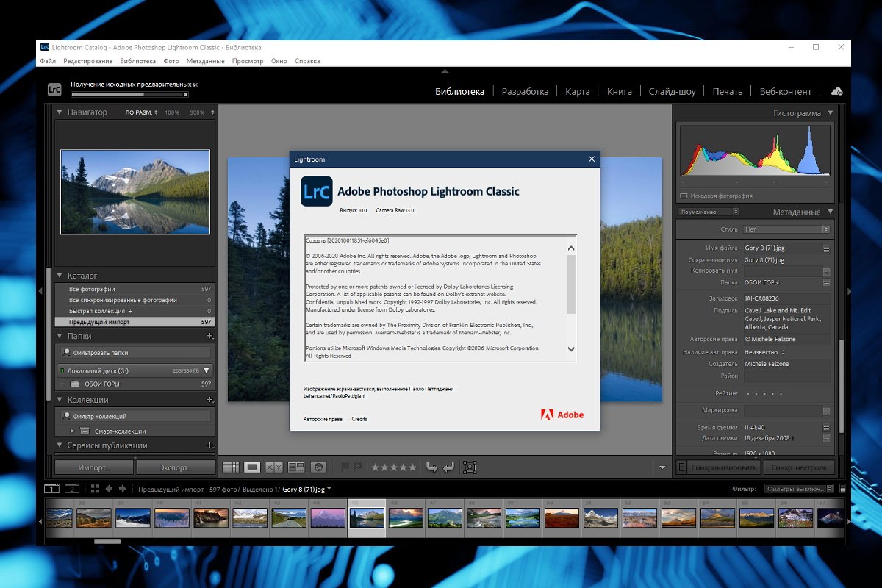Collapse the Навигатор panel
The image size is (882, 588).
coord(60,112)
